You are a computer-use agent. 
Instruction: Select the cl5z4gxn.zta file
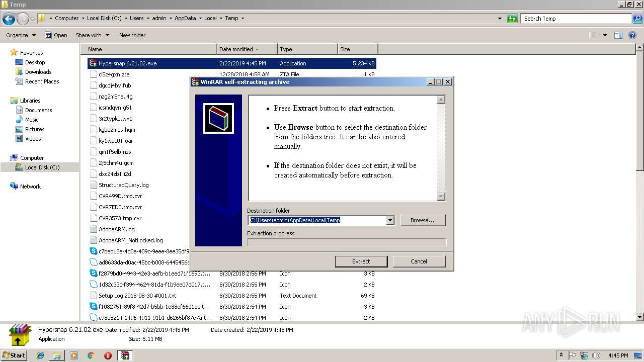click(114, 74)
